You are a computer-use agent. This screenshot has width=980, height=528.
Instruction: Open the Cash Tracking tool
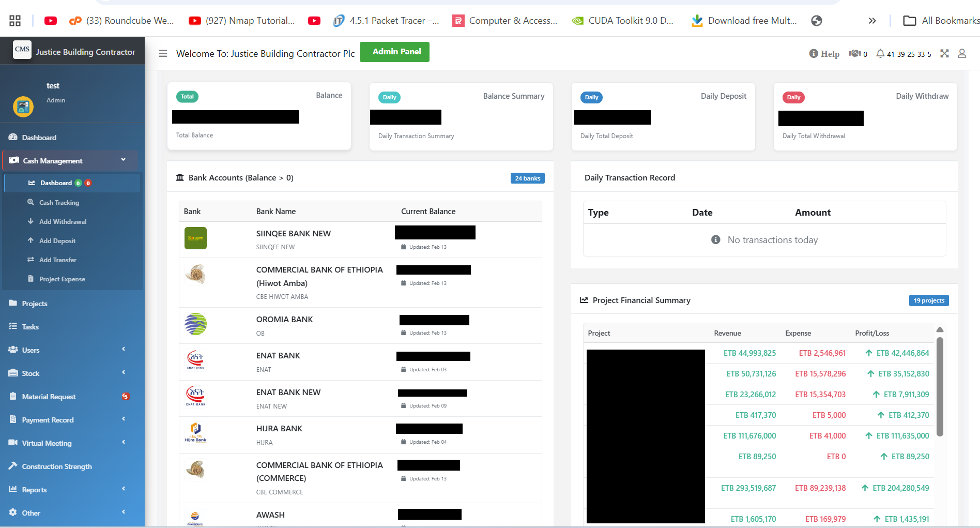coord(59,202)
